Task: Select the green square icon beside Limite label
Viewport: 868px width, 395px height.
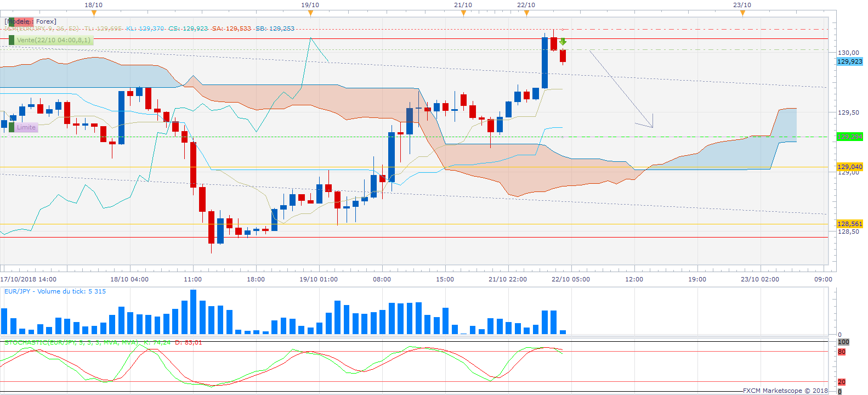Action: coord(12,127)
